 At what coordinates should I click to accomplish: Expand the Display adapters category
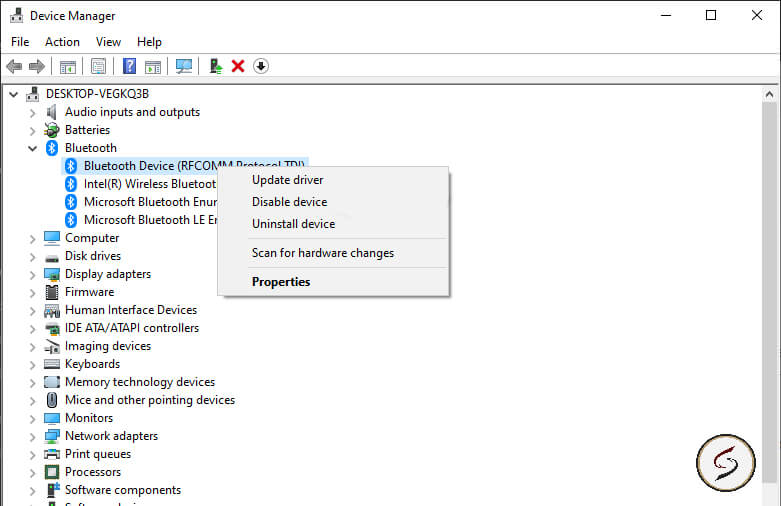[32, 274]
